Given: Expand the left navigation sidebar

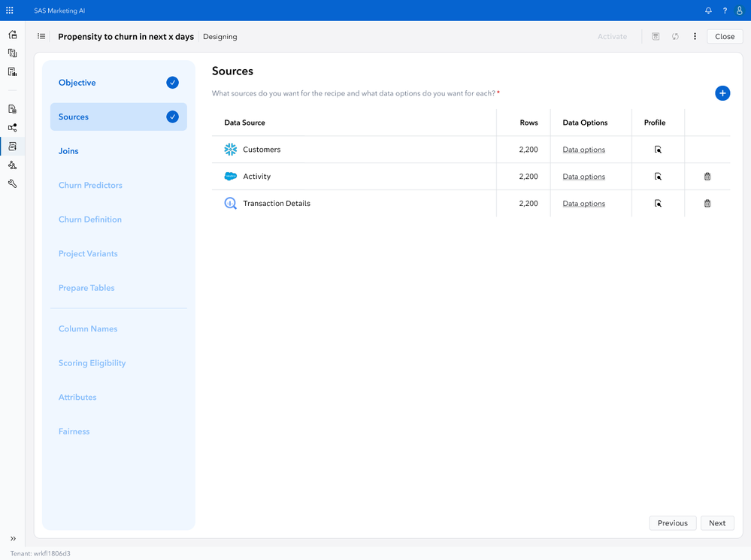Looking at the screenshot, I should (13, 538).
